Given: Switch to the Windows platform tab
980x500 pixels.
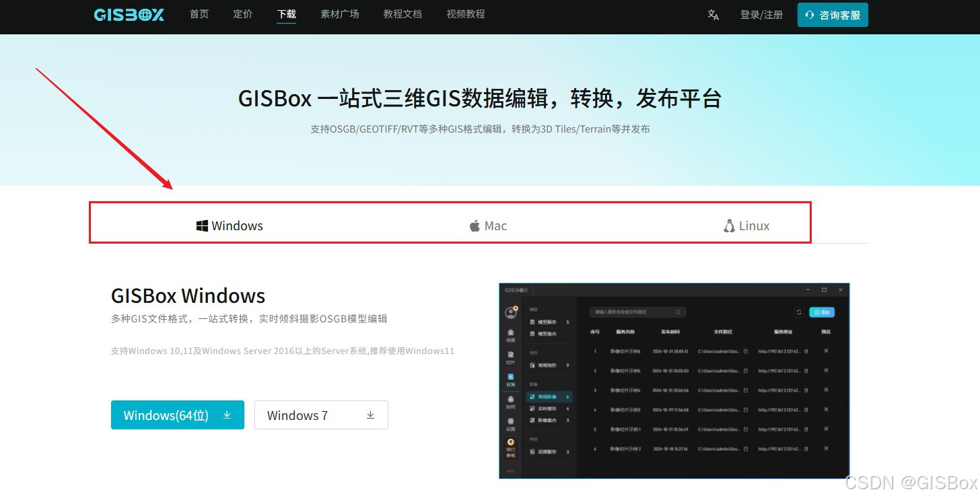Looking at the screenshot, I should coord(230,226).
